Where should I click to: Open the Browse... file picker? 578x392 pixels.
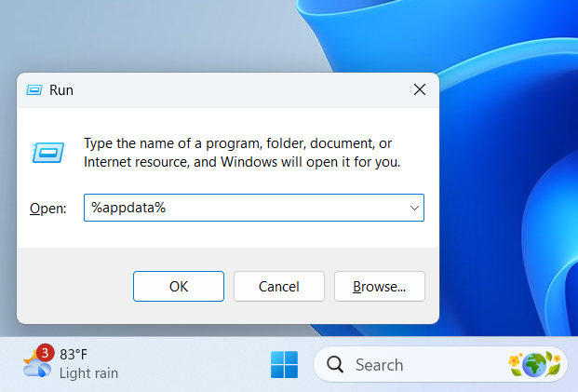point(380,286)
